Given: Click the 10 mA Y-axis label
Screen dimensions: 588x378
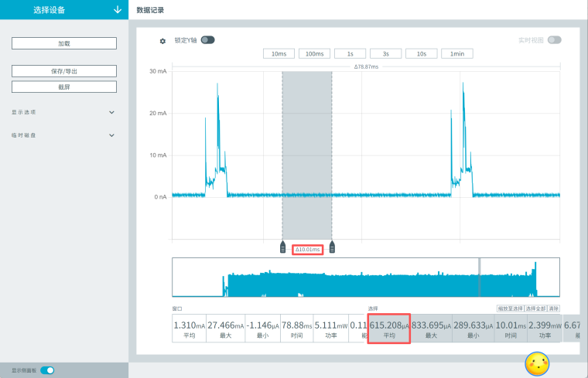Looking at the screenshot, I should (158, 155).
